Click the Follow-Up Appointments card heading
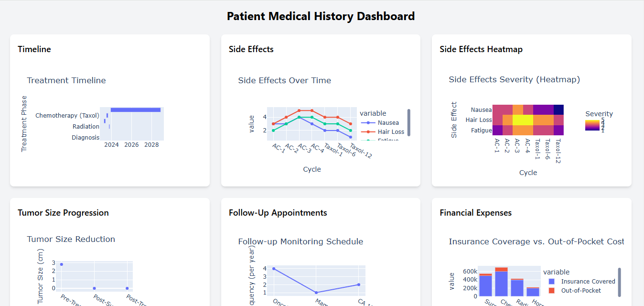The image size is (644, 306). pos(278,213)
